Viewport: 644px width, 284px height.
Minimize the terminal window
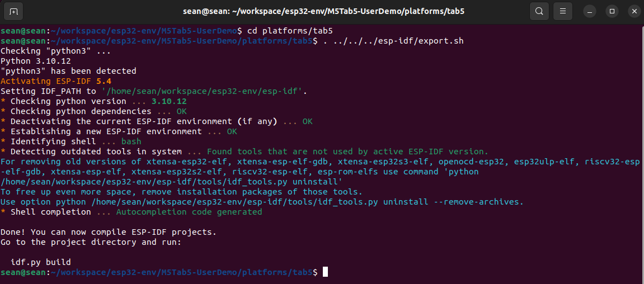pos(589,12)
